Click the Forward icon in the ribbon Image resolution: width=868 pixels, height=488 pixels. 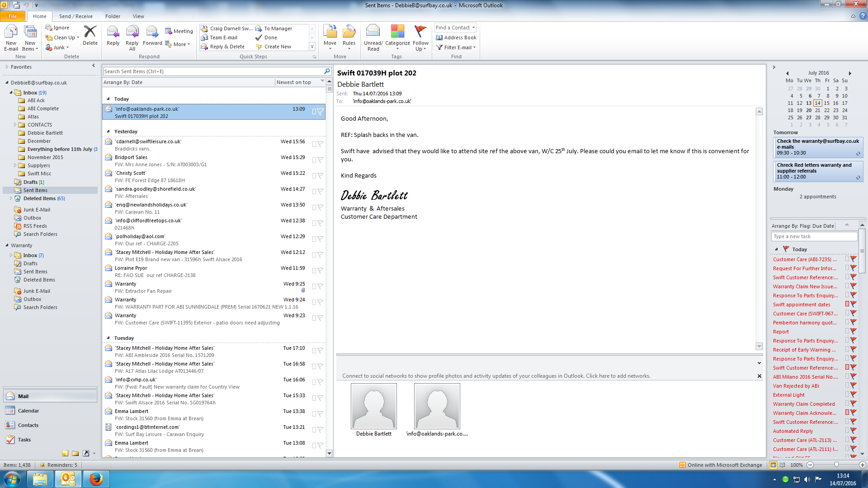(x=152, y=32)
